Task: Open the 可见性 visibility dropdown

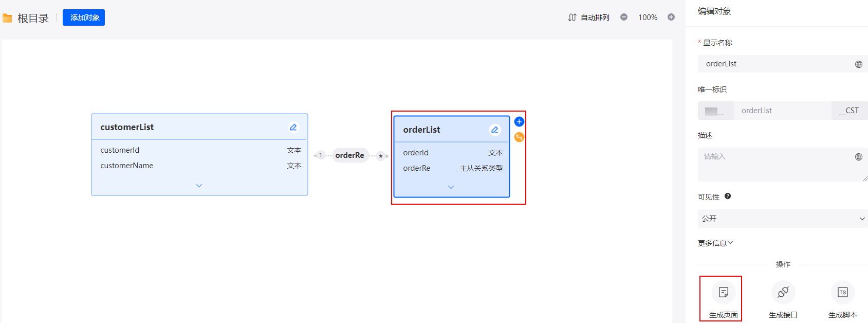Action: (x=782, y=219)
